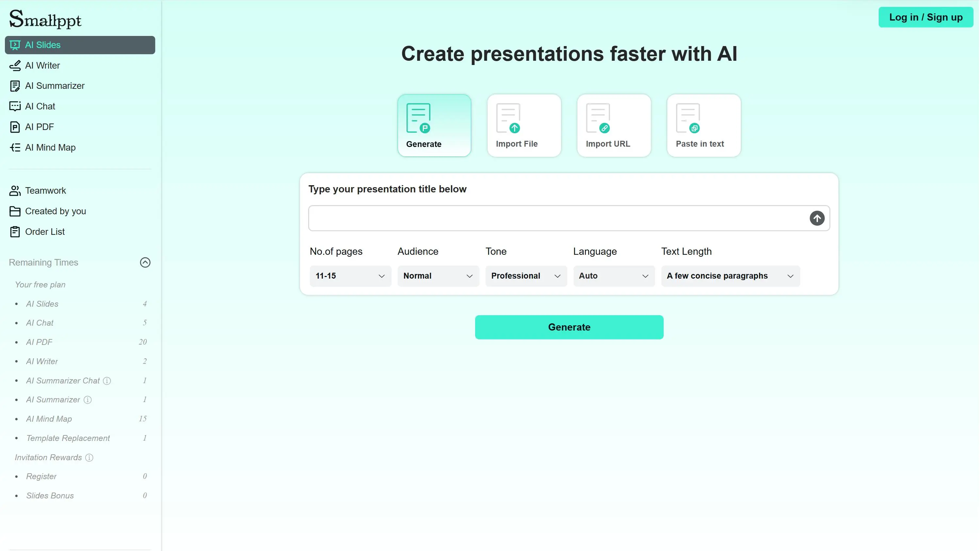Click the Log in / Sign up button
Screen dimensions: 980x551
click(926, 17)
